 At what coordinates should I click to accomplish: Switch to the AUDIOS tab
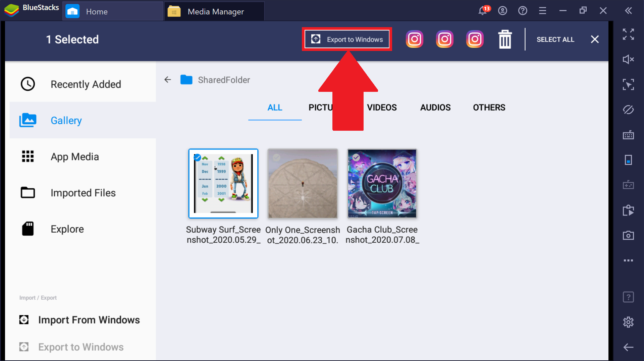[x=435, y=108]
